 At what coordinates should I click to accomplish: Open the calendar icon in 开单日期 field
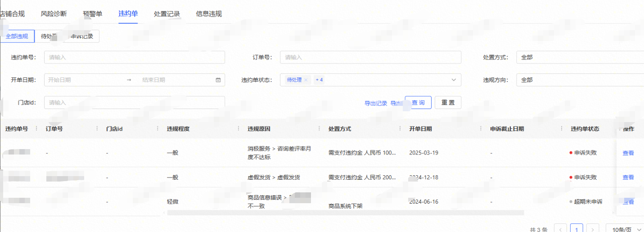click(x=218, y=80)
